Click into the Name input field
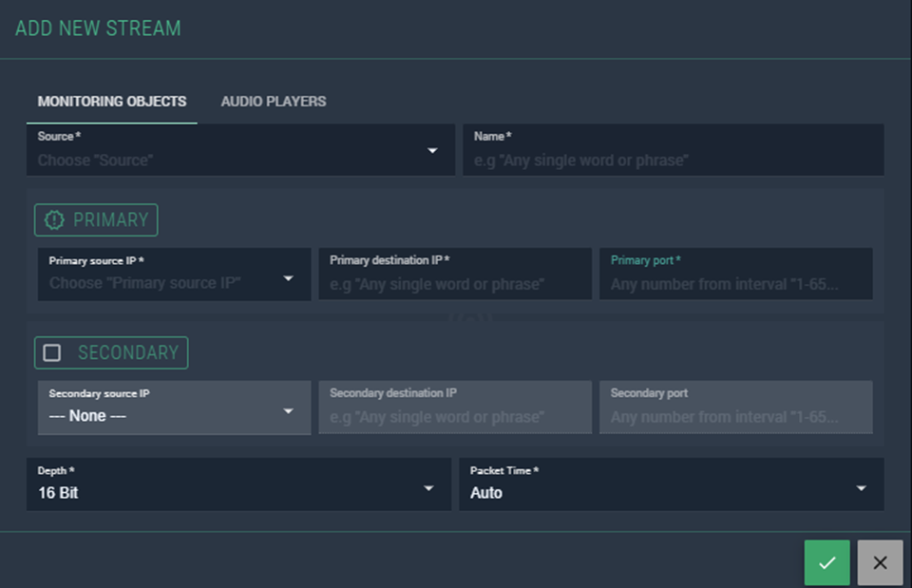The height and width of the screenshot is (588, 912). coord(673,160)
